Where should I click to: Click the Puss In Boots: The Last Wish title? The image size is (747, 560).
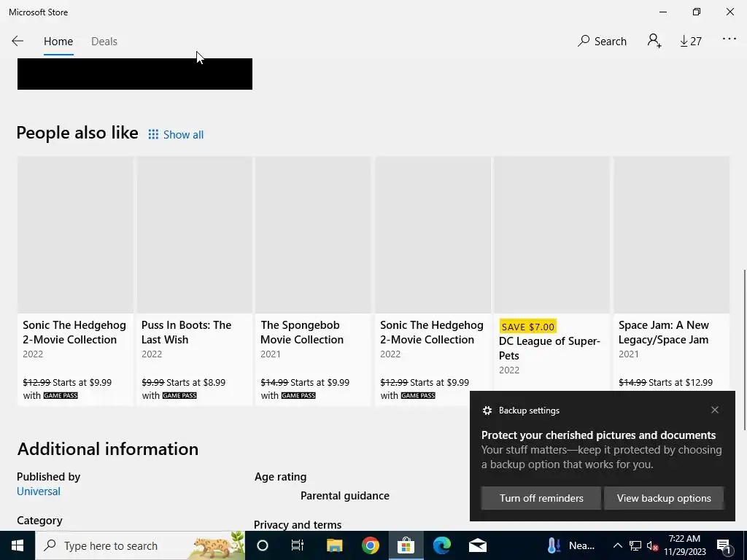pyautogui.click(x=186, y=332)
